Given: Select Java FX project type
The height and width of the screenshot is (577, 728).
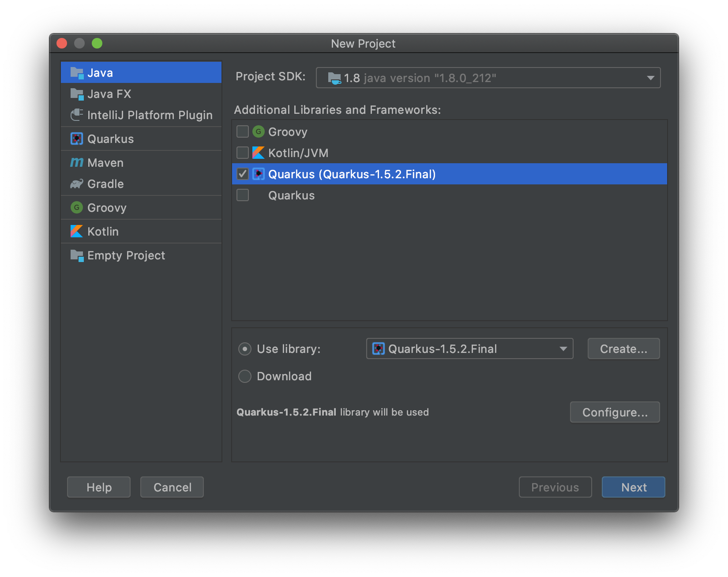Looking at the screenshot, I should tap(141, 94).
